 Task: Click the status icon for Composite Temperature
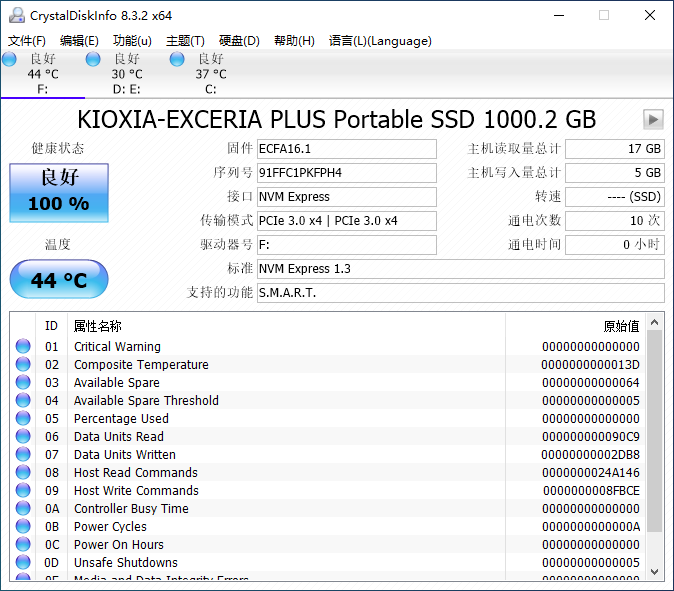23,364
